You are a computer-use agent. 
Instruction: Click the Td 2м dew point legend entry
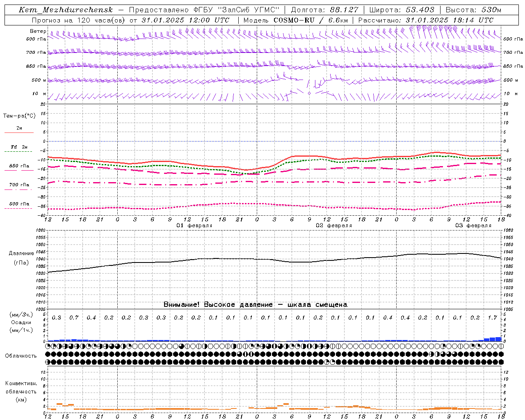(x=19, y=147)
